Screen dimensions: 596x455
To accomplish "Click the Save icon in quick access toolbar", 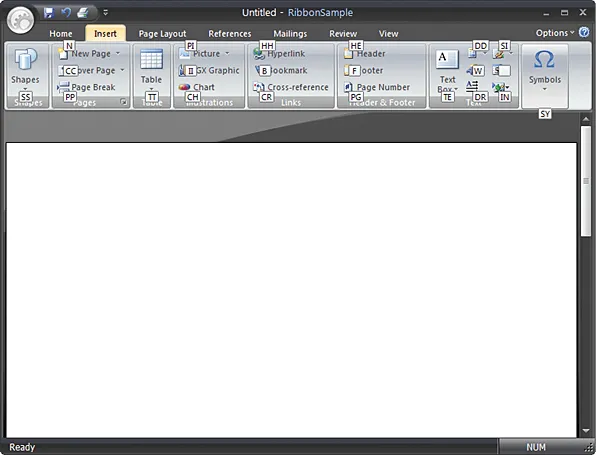I will (49, 13).
